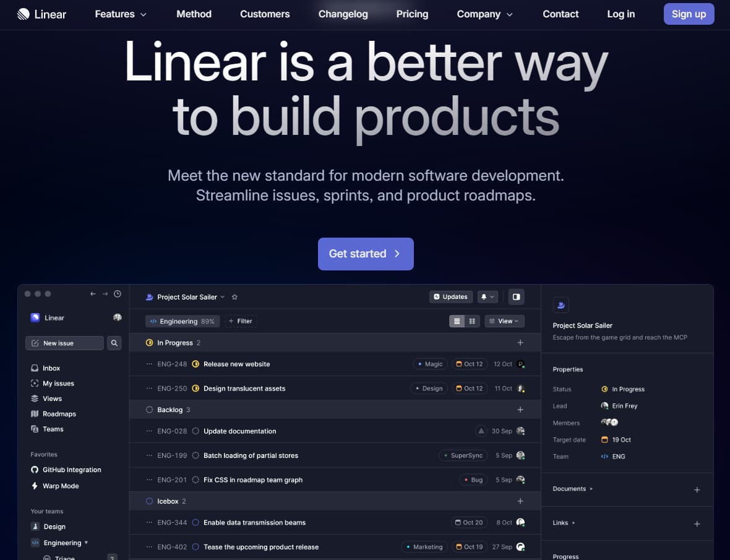Image resolution: width=730 pixels, height=560 pixels.
Task: Expand the Documents section
Action: point(573,488)
